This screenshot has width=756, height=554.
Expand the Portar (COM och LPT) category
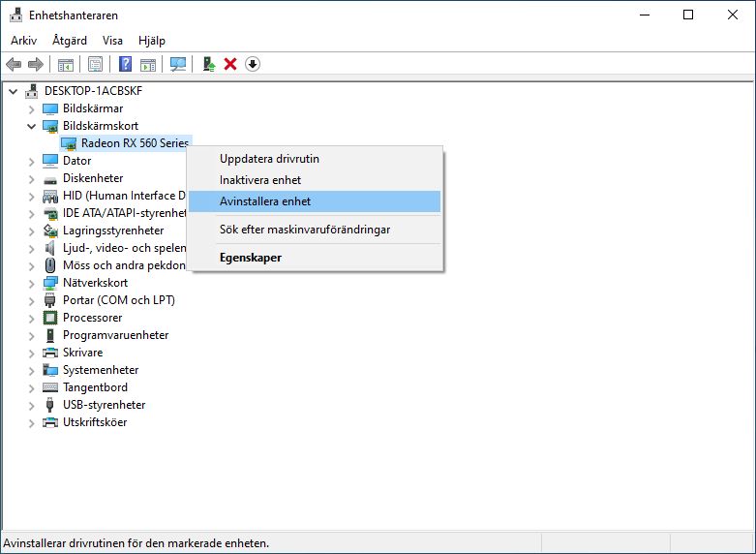tap(31, 301)
